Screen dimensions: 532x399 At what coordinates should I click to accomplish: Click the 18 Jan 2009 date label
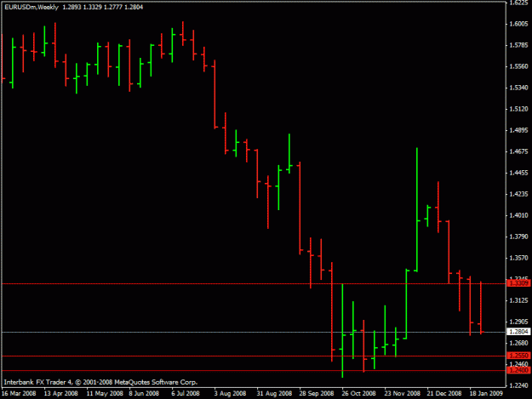(x=486, y=393)
